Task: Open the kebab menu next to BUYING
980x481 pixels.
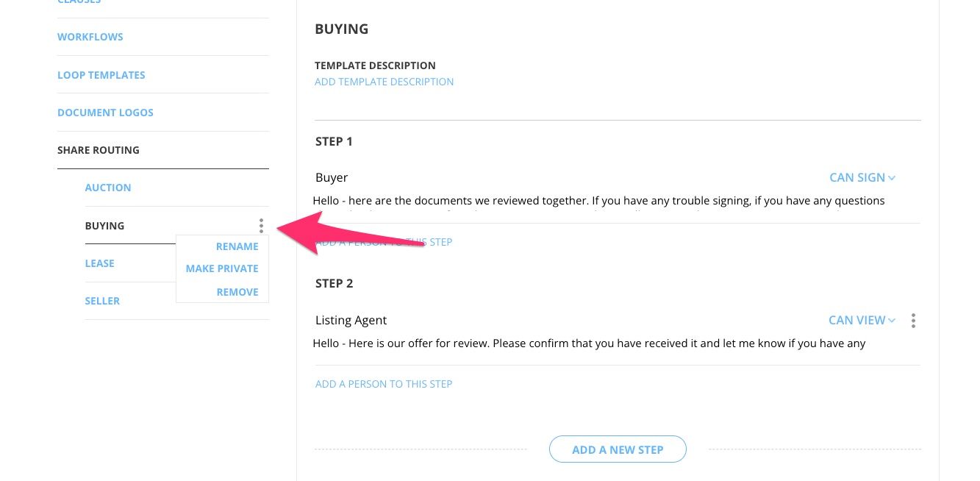Action: (x=262, y=226)
